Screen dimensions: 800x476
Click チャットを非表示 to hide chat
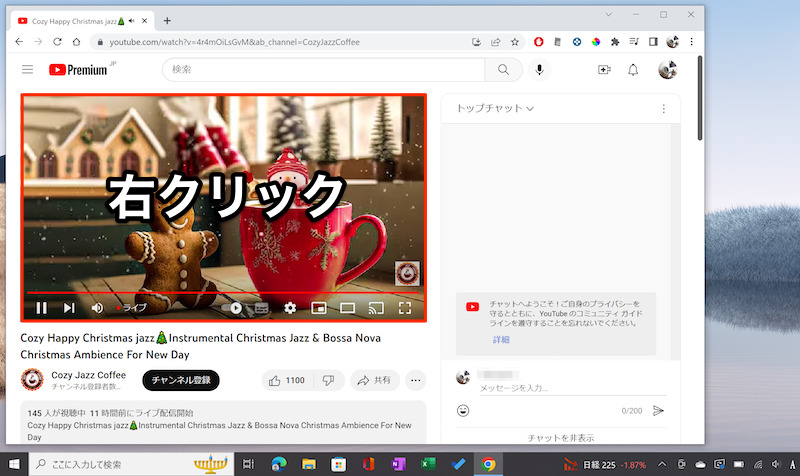click(560, 437)
